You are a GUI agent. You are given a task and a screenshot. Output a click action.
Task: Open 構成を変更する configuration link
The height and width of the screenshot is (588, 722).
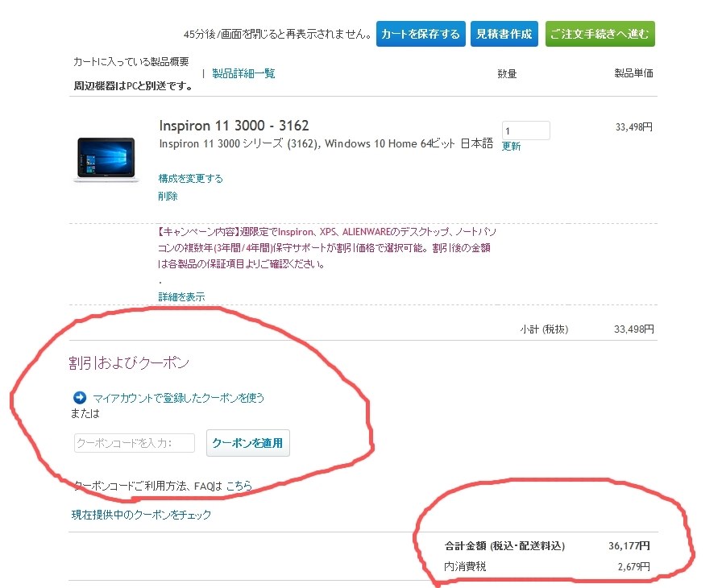[191, 179]
